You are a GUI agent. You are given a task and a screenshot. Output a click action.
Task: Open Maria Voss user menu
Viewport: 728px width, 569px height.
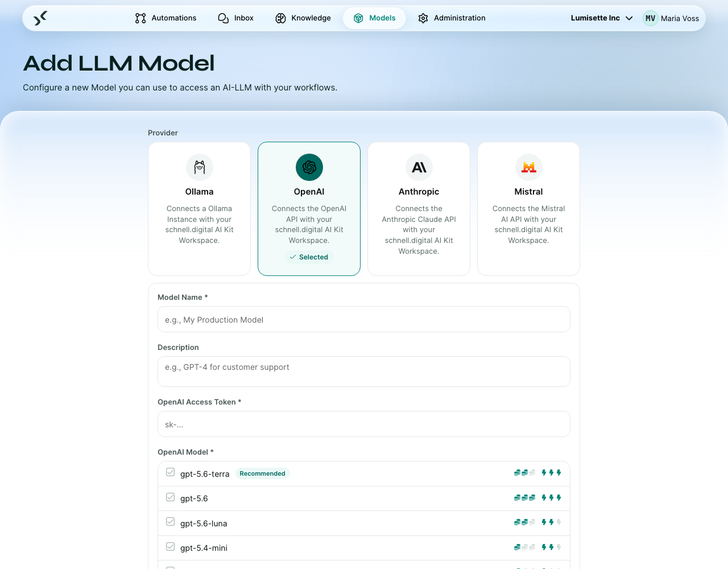point(671,18)
